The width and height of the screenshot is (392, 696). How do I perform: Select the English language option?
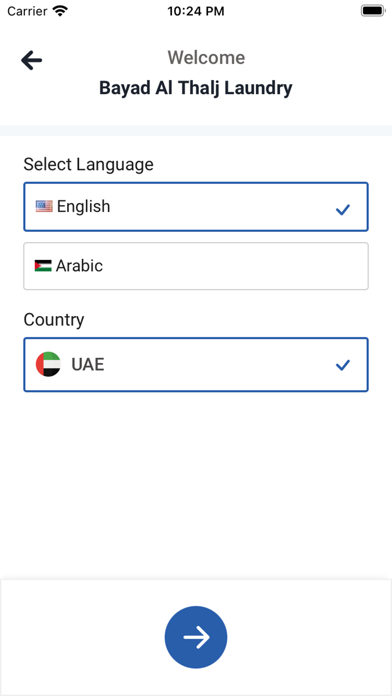tap(196, 207)
